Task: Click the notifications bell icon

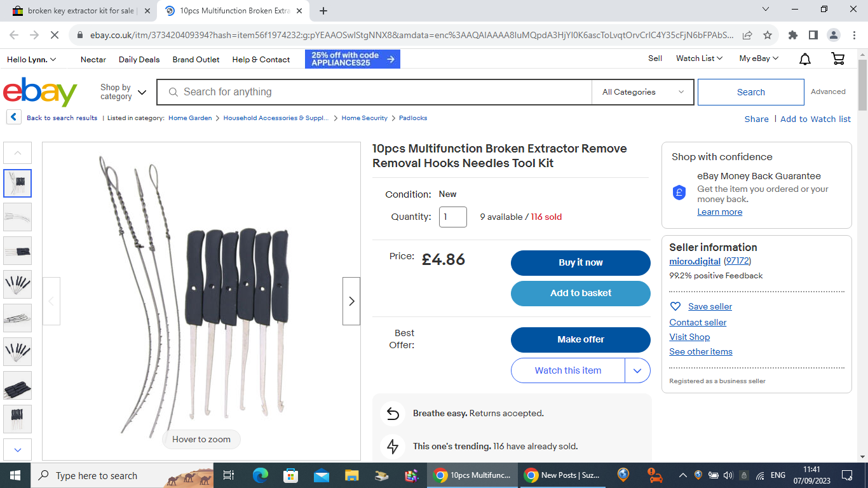Action: [804, 59]
